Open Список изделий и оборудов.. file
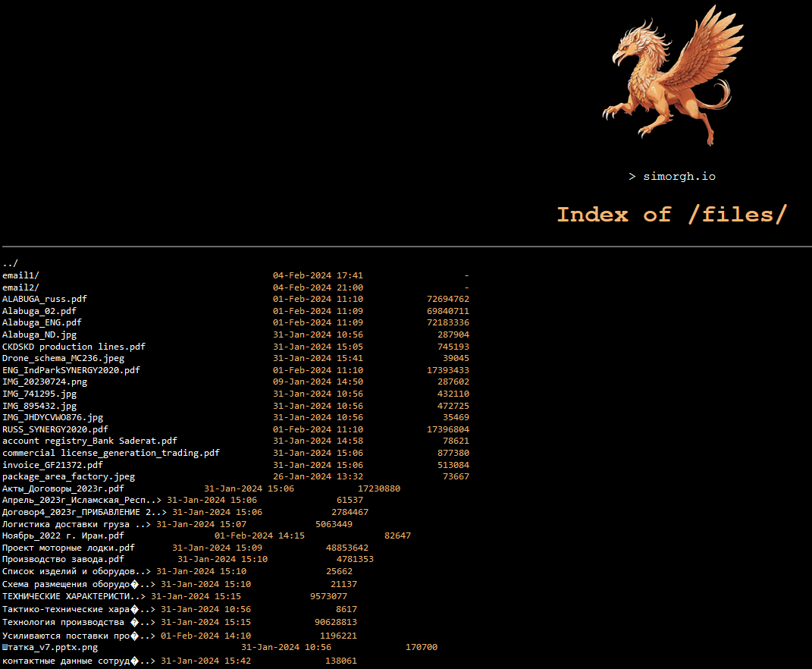 click(77, 571)
